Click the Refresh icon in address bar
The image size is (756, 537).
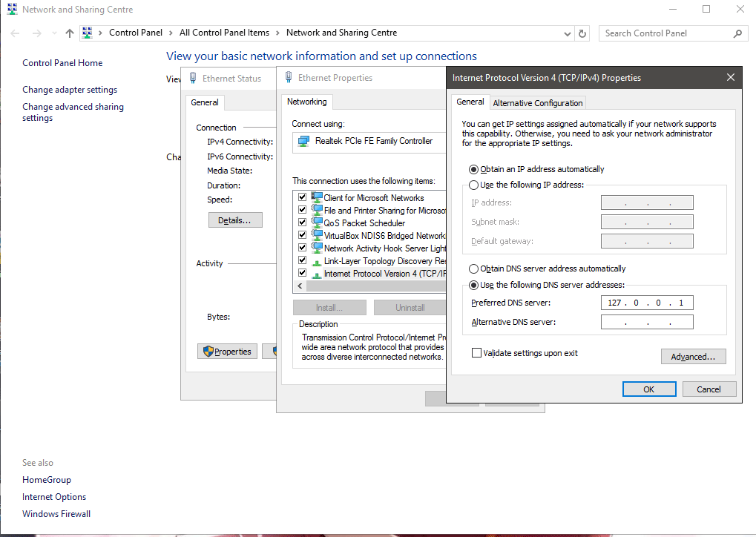583,33
